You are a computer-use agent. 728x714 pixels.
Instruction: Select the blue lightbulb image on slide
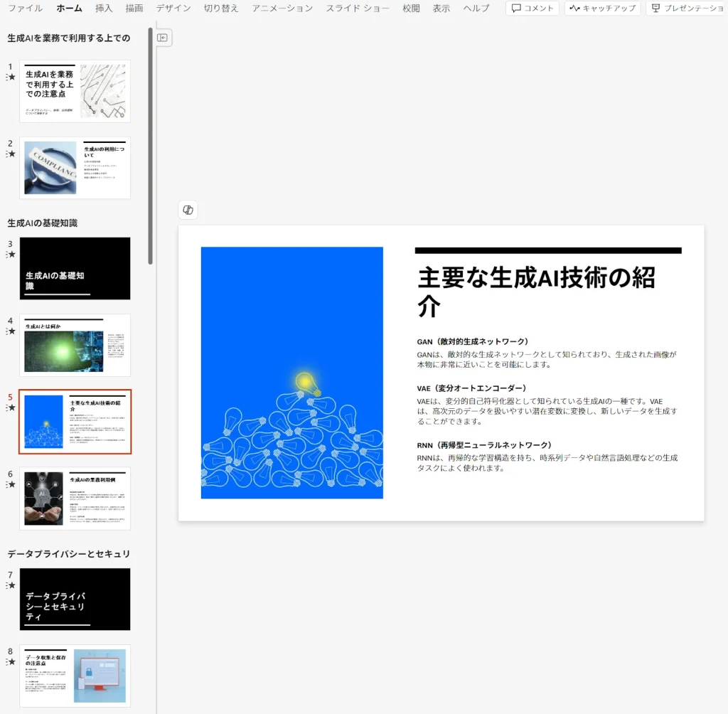click(x=291, y=373)
